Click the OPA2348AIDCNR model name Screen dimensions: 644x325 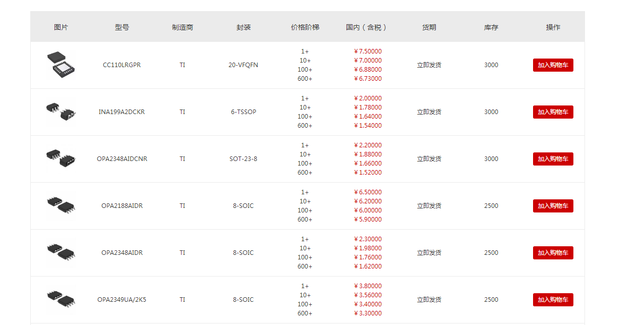122,159
